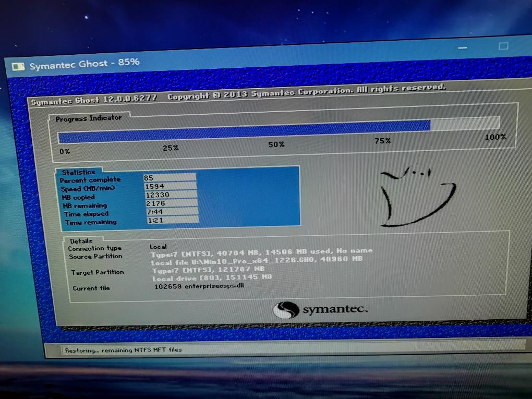
Task: Click the source line '40704 MB, 14506 MB used'
Action: tap(262, 253)
